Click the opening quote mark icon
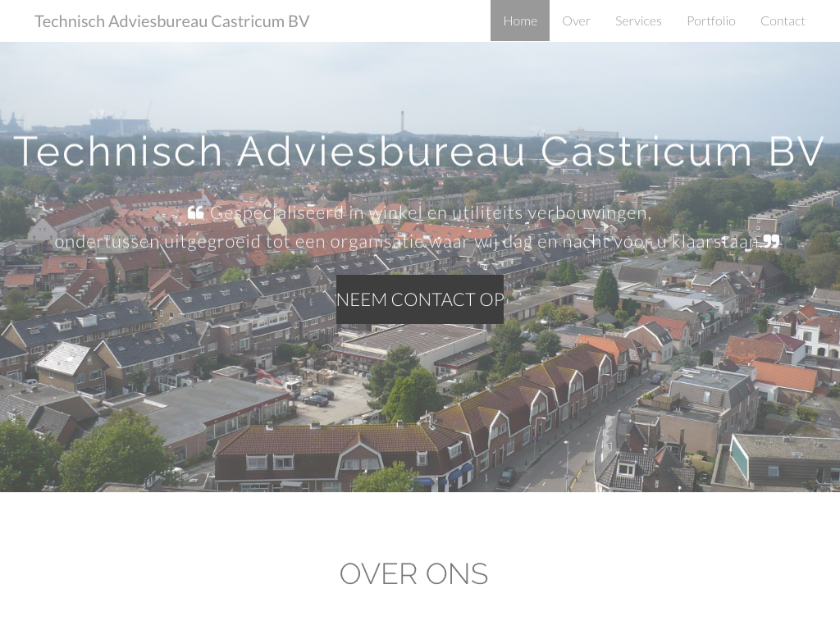 195,212
